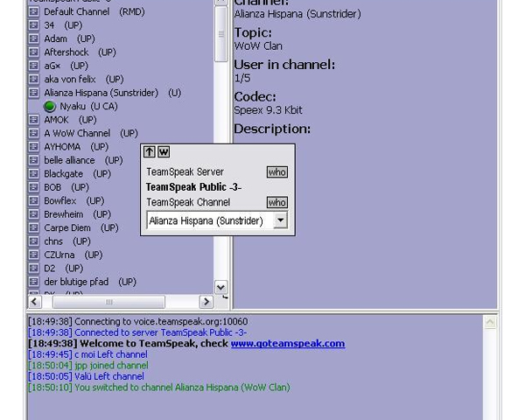Click 'TeamSpeak Public -3-' text in popup
The width and height of the screenshot is (525, 420).
tap(193, 187)
